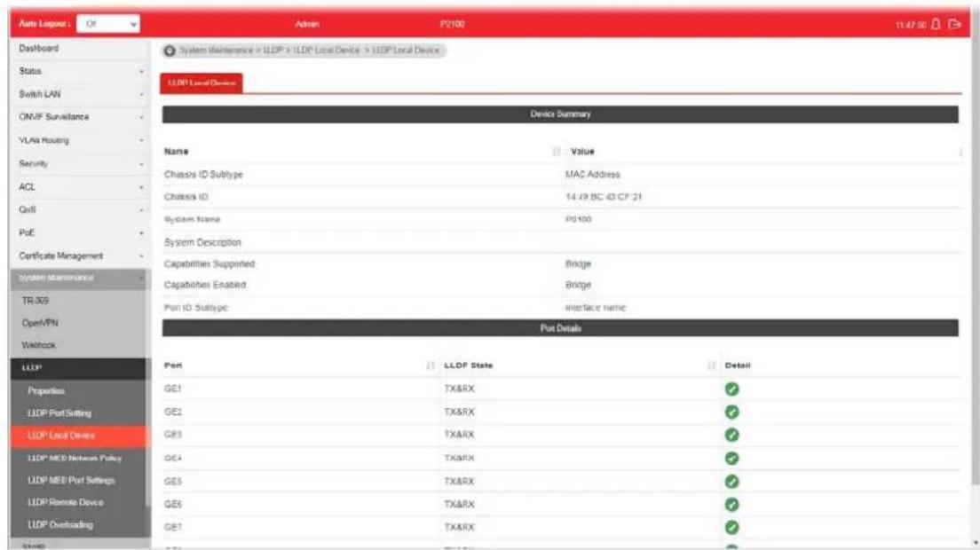This screenshot has height=550, width=980.
Task: Click Capabilities Supported row label
Action: pyautogui.click(x=209, y=264)
